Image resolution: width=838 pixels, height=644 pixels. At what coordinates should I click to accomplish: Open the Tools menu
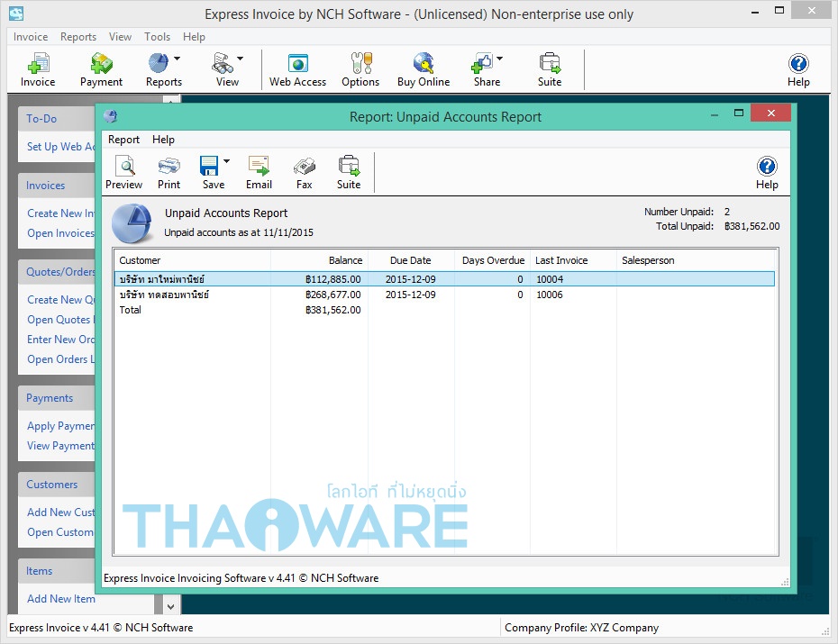(x=157, y=37)
